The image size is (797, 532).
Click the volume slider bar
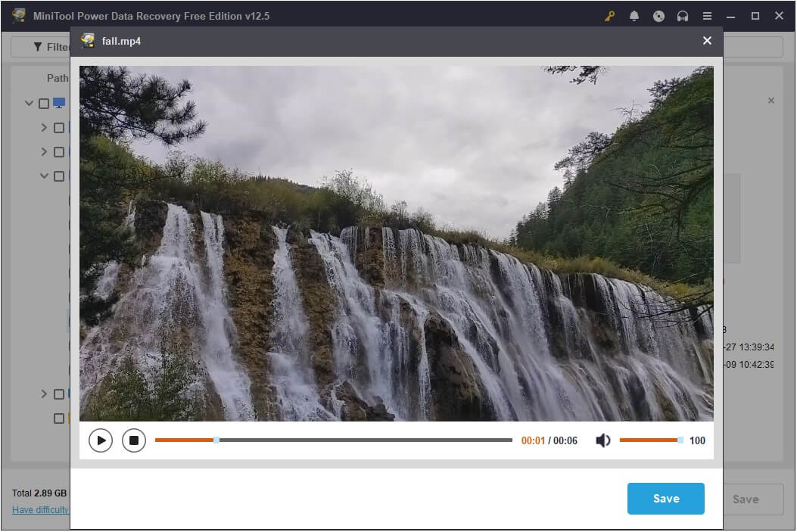coord(651,440)
